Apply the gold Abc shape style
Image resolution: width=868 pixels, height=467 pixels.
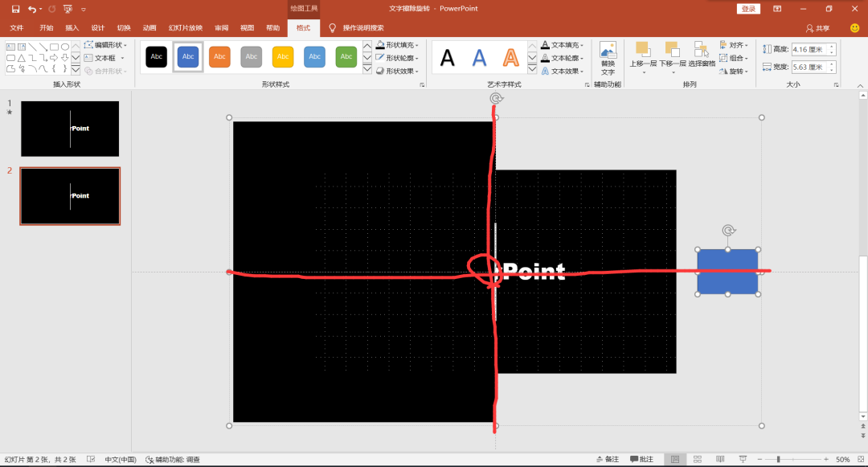(x=283, y=56)
